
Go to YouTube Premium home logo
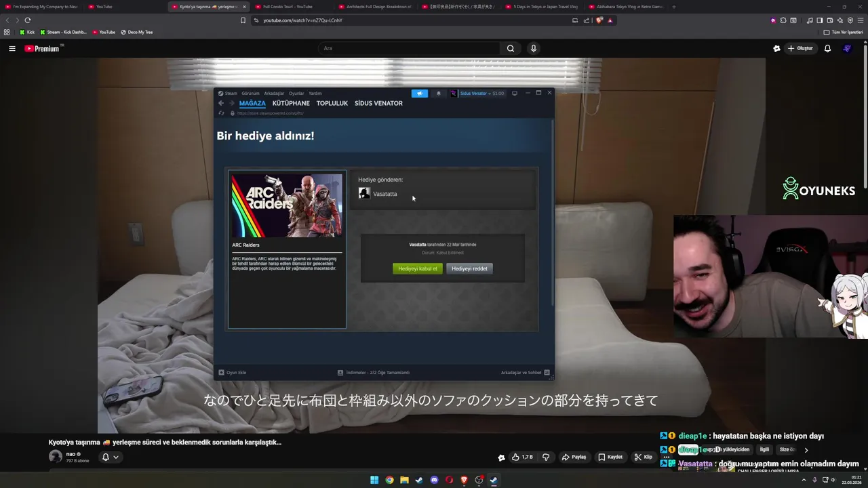click(43, 48)
